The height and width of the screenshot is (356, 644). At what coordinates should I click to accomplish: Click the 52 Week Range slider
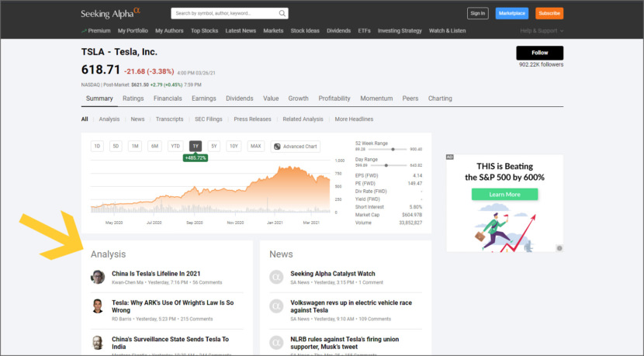coord(388,149)
